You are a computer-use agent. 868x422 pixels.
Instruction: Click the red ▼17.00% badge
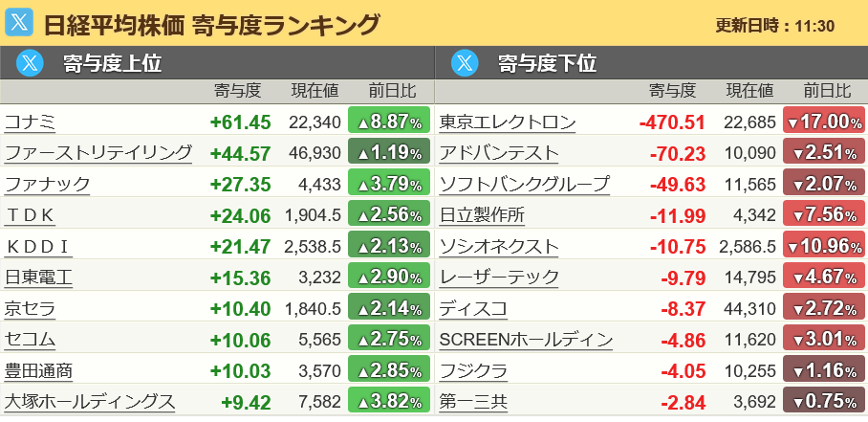coord(824,122)
